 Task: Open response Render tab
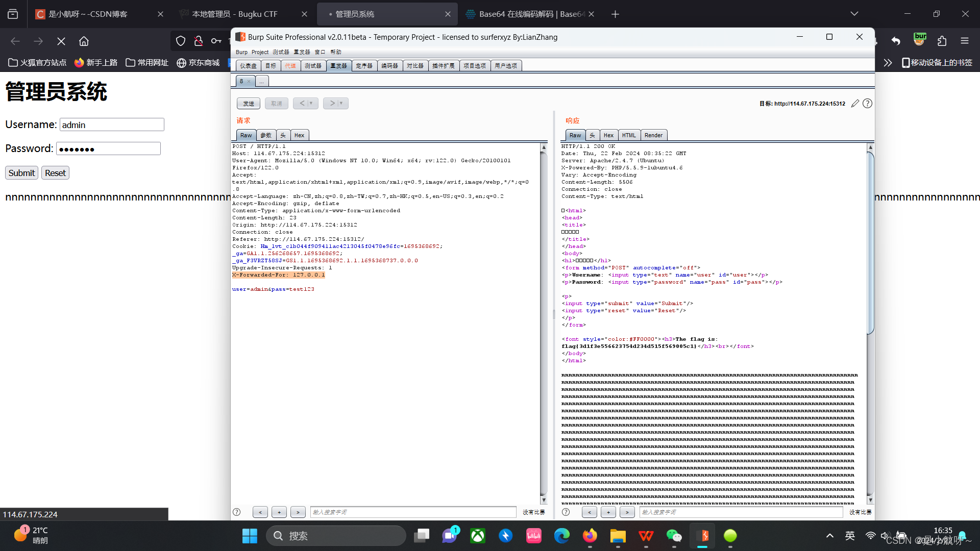[x=653, y=135]
